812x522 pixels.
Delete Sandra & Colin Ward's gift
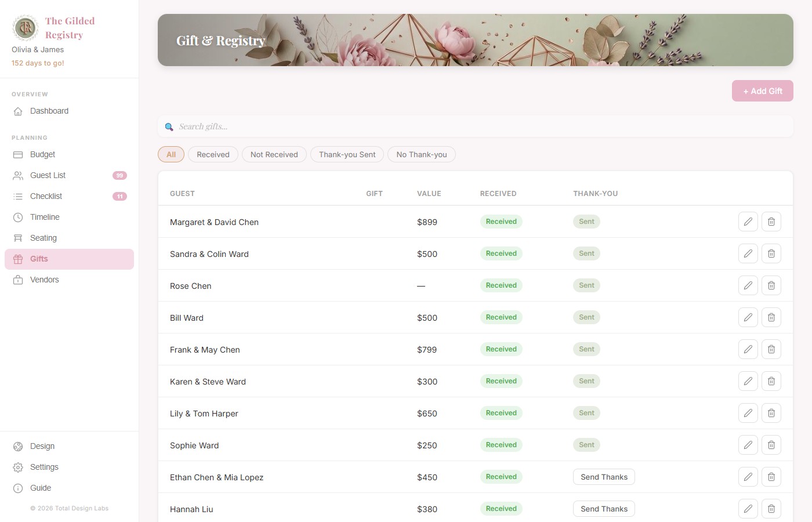tap(771, 253)
